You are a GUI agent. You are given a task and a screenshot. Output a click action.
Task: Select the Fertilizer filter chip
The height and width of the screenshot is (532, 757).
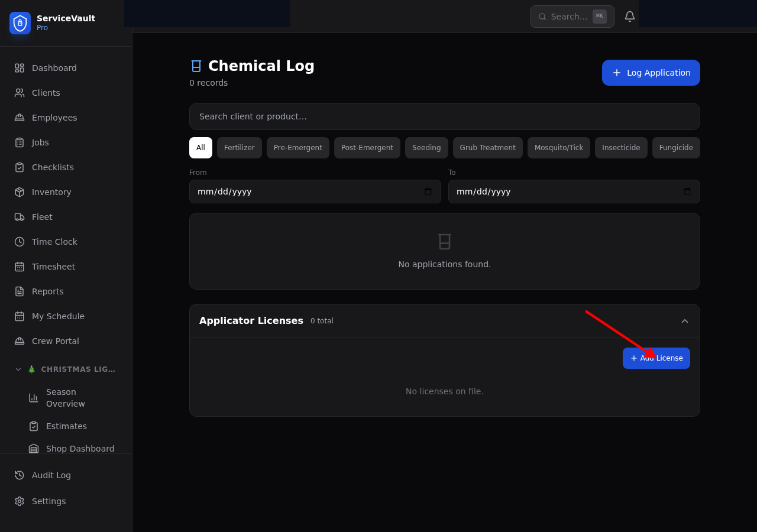[240, 148]
